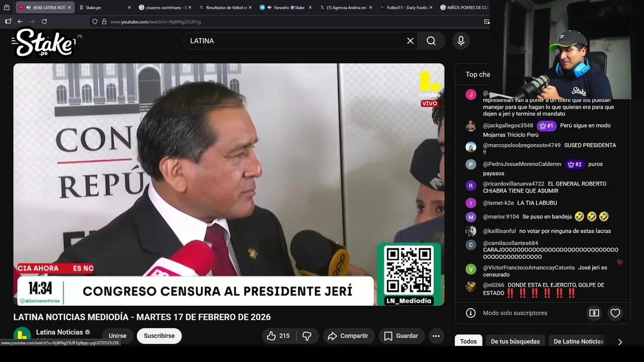This screenshot has height=362, width=644.
Task: Select the De tus búsquedas chip
Action: [515, 341]
